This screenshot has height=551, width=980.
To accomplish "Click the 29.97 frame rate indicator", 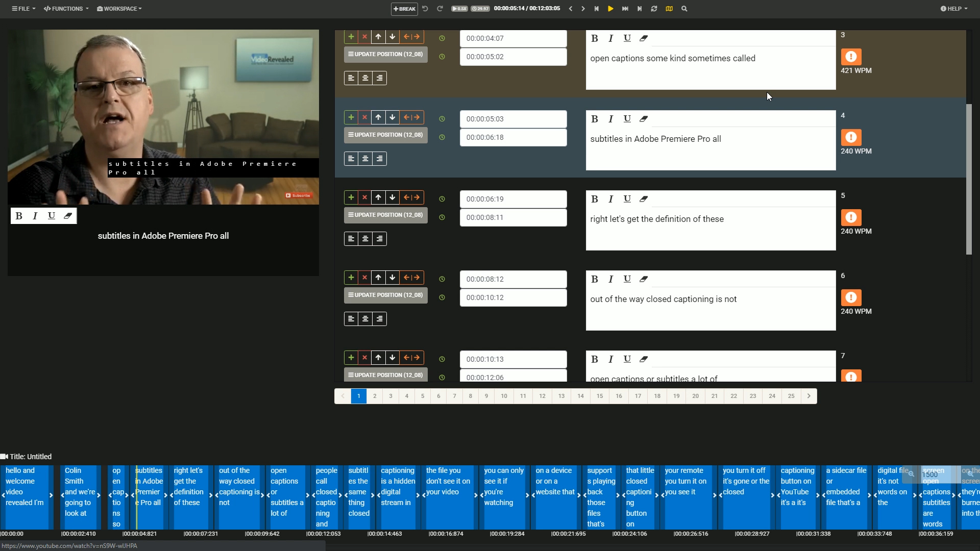I will [x=480, y=9].
